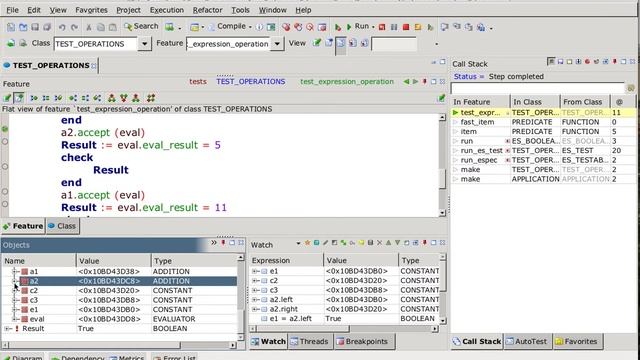Expand the eval object in Objects
Viewport: 640px width, 360px height.
pos(14,319)
